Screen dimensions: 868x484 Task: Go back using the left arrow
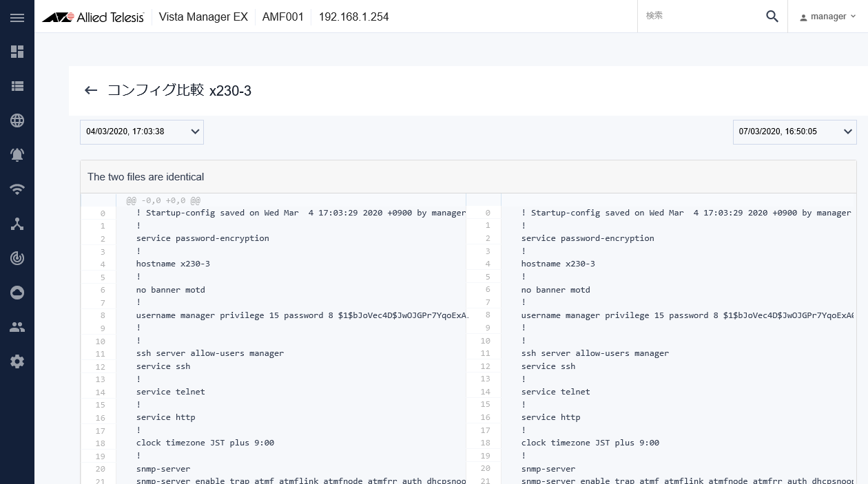point(91,90)
